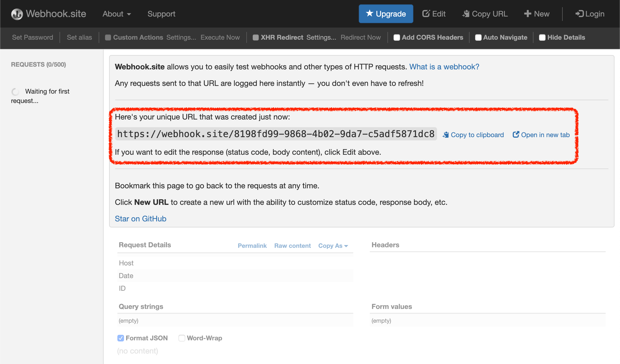Click the star Upgrade button
The height and width of the screenshot is (364, 620).
(386, 14)
